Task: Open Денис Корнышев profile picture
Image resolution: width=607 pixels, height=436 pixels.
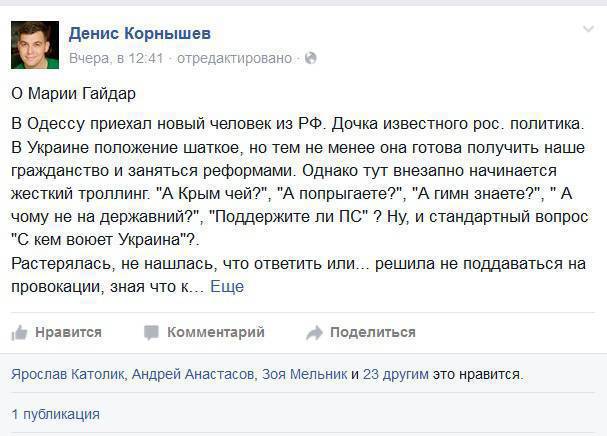Action: click(x=35, y=45)
